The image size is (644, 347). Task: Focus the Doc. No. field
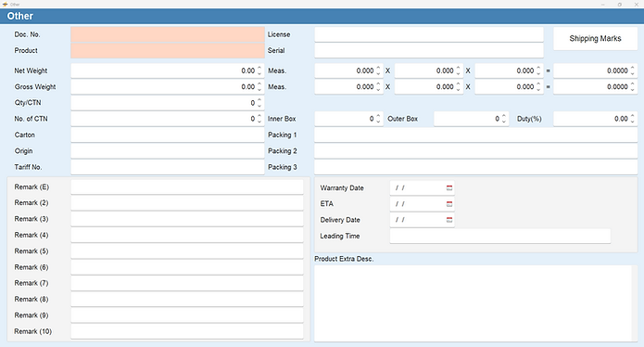point(168,34)
